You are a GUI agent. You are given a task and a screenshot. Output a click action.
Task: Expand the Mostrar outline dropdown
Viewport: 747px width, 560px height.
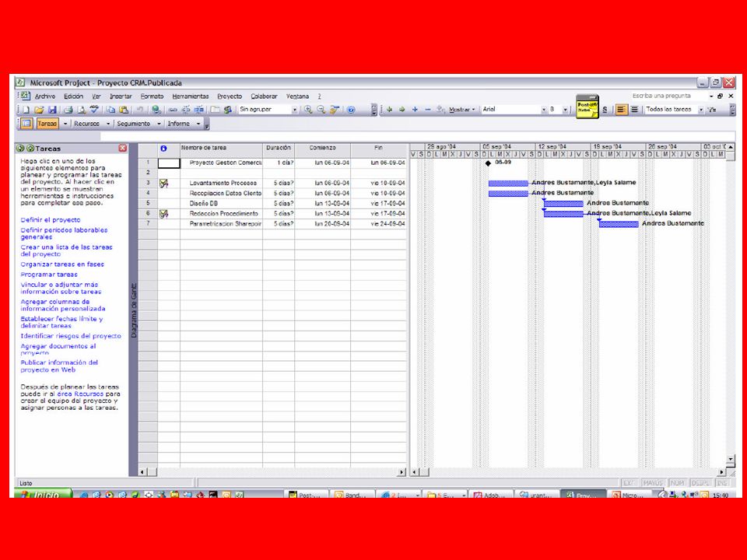tap(462, 110)
